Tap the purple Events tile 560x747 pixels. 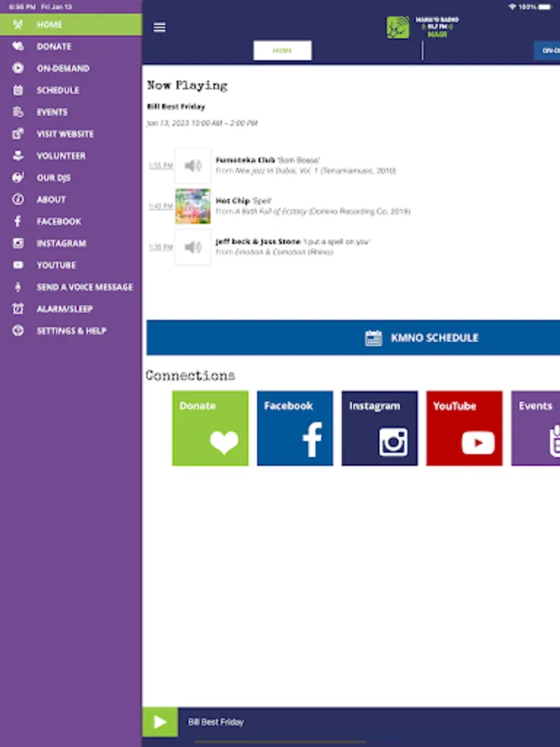(536, 428)
